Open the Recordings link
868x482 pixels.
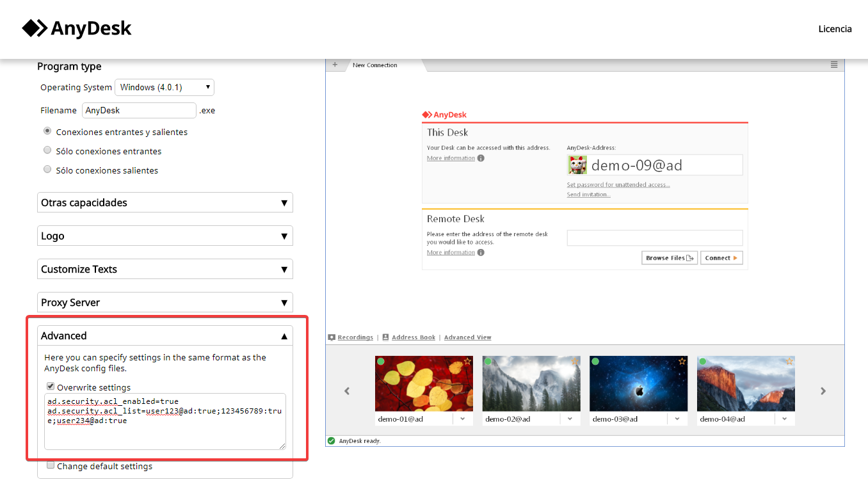coord(355,337)
